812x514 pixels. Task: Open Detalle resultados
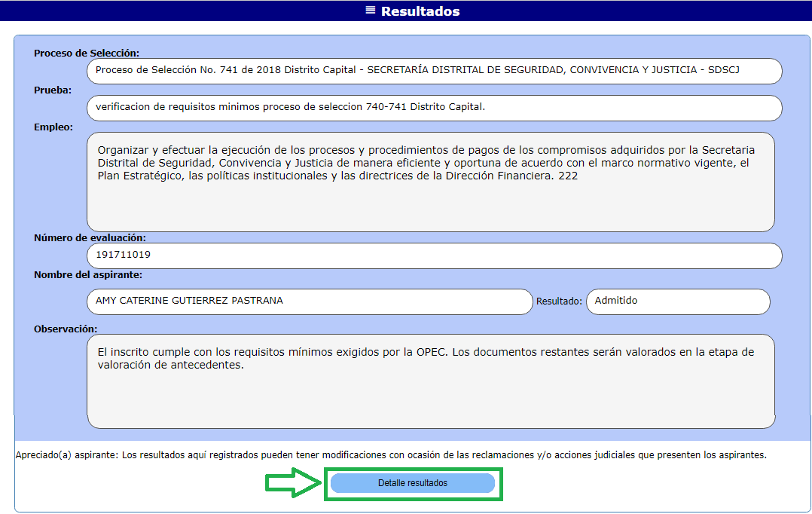click(413, 483)
